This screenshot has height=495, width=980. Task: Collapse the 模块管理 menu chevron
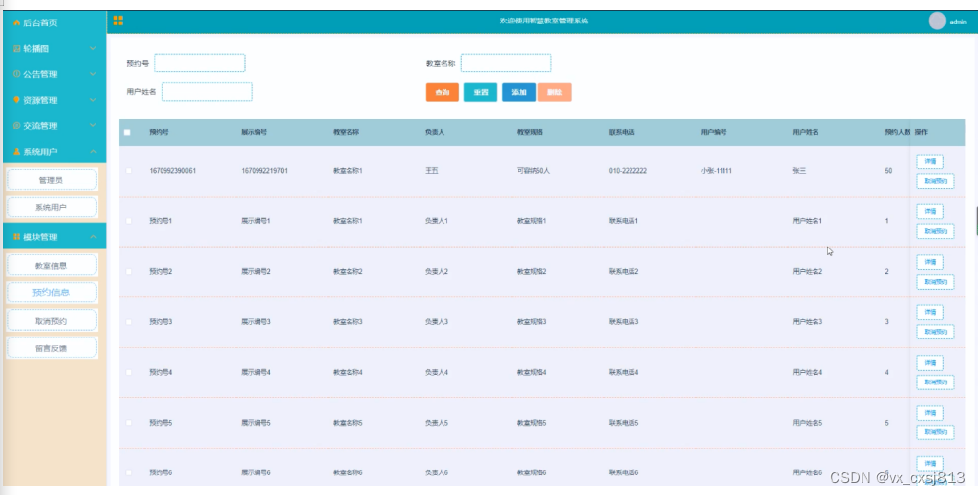[x=93, y=237]
